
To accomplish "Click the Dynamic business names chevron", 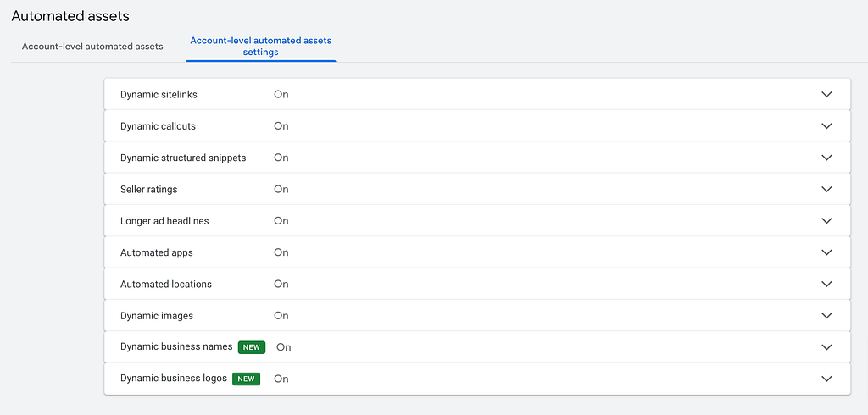I will point(826,347).
